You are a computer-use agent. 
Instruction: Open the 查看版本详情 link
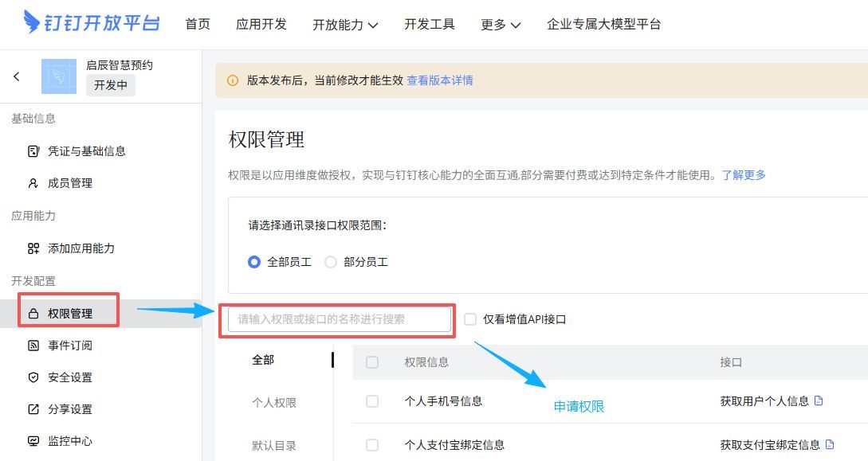coord(440,80)
